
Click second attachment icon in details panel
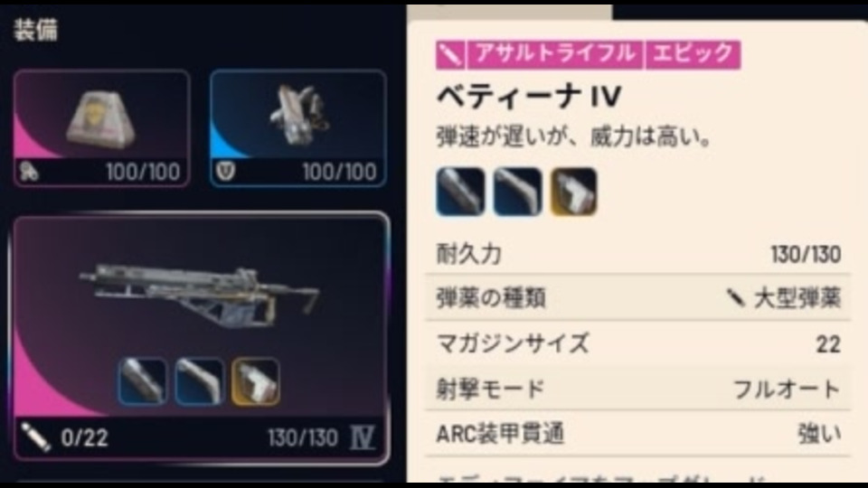[x=517, y=192]
